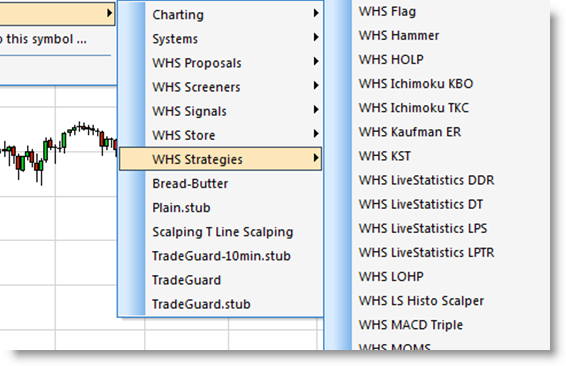Open the Charting submenu

(x=220, y=14)
